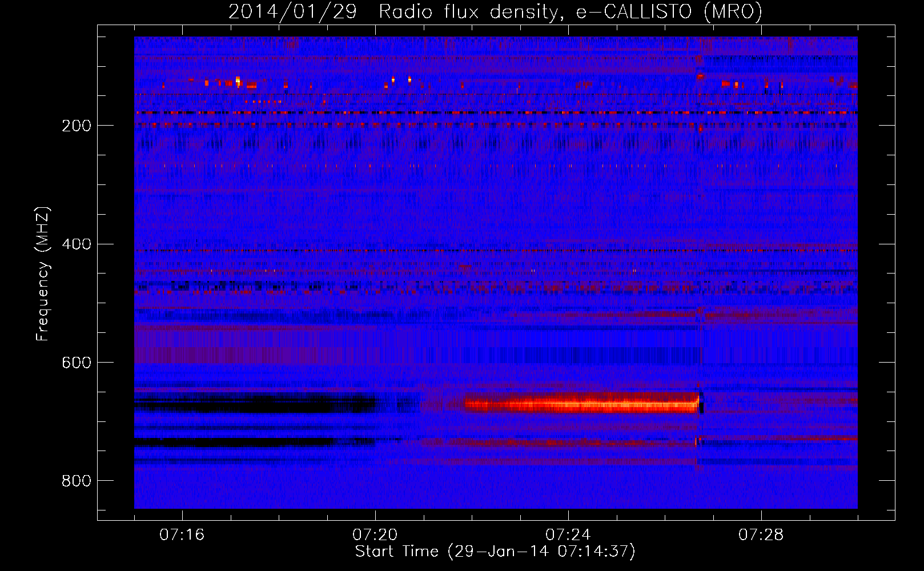Viewport: 924px width, 571px height.
Task: Click the bright red-yellow radio burst band near 670 MHz
Action: [x=582, y=404]
